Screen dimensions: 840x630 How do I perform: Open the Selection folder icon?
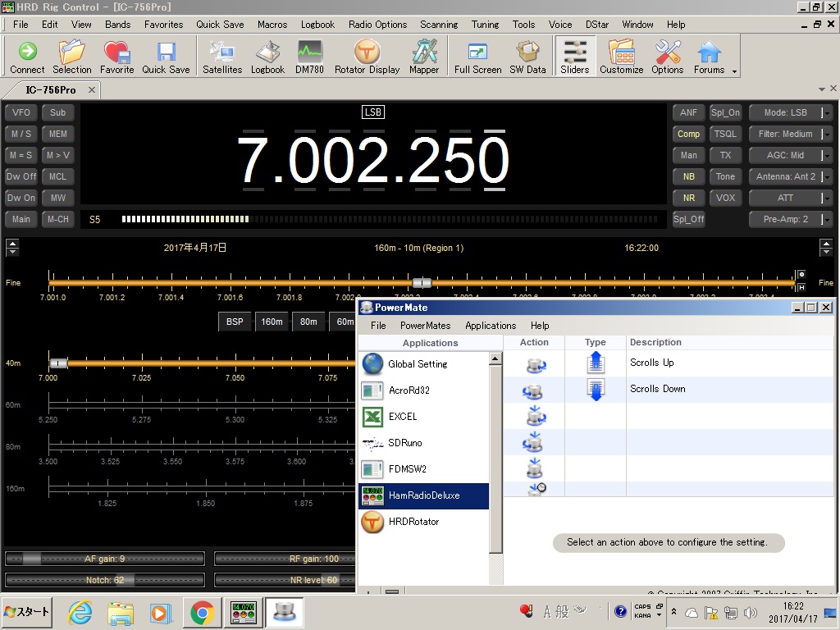click(72, 57)
